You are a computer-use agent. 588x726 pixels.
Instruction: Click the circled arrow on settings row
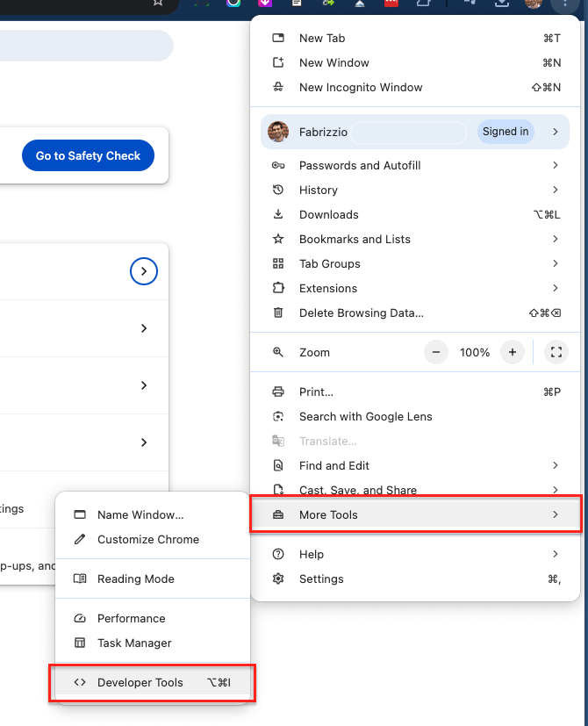[143, 272]
